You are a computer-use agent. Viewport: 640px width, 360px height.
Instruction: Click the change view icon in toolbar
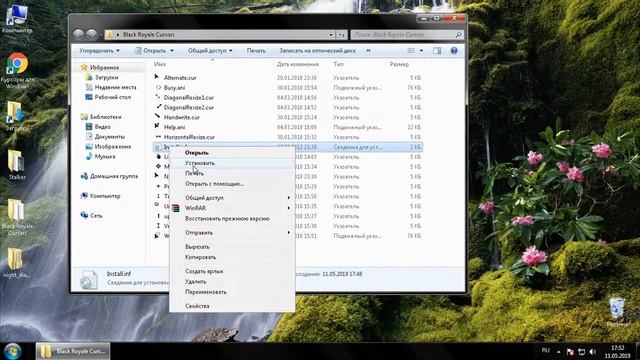[x=411, y=51]
